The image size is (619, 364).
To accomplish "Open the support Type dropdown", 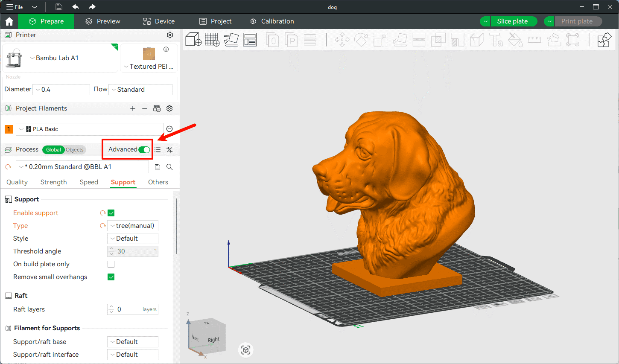I will 133,226.
